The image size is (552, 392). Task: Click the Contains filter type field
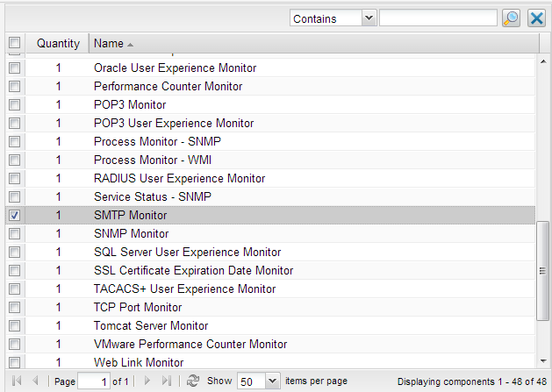(x=326, y=18)
